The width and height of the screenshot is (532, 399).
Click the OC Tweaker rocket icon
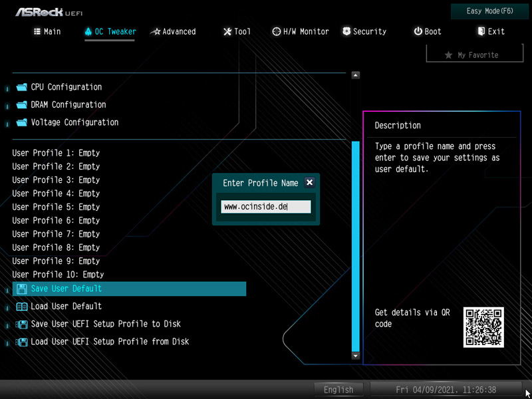pyautogui.click(x=88, y=32)
